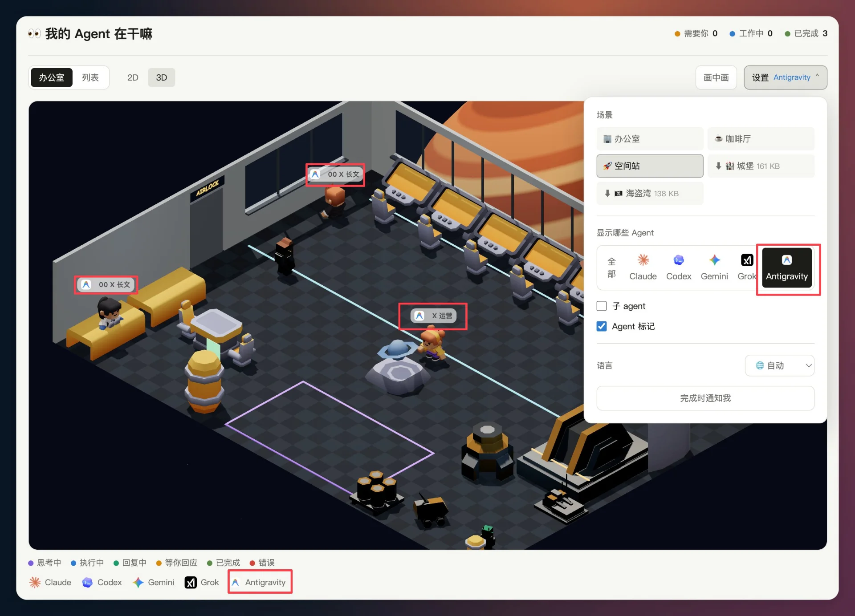Viewport: 855px width, 616px height.
Task: Click the Claude icon in bottom legend
Action: [35, 582]
